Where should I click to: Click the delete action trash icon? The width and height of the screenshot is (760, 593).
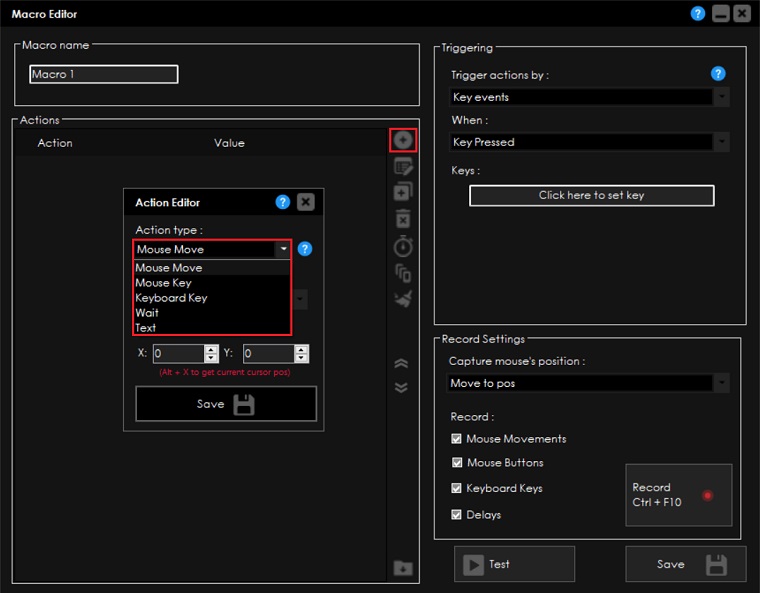pyautogui.click(x=403, y=219)
